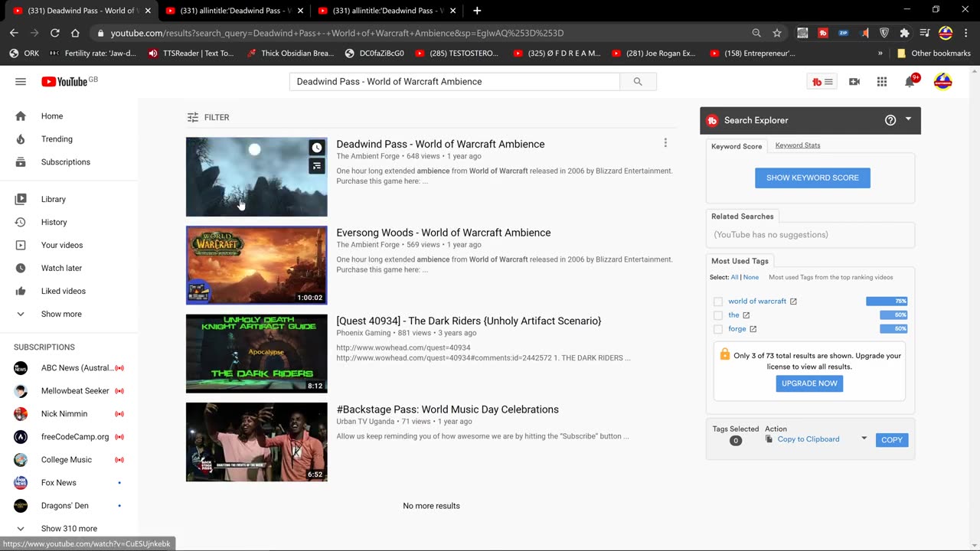Click the COPY tags button
The width and height of the screenshot is (980, 551).
tap(892, 440)
